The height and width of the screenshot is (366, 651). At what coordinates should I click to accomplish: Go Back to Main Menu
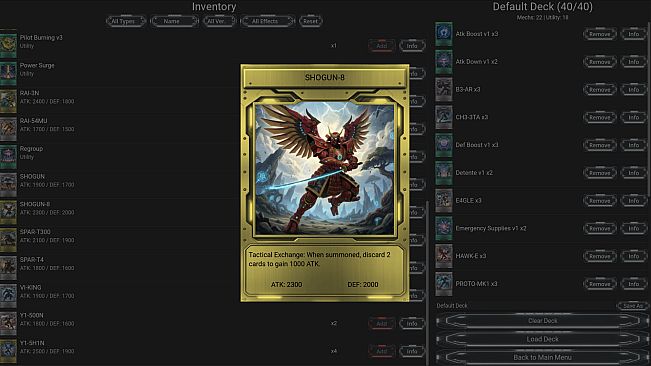tap(542, 357)
